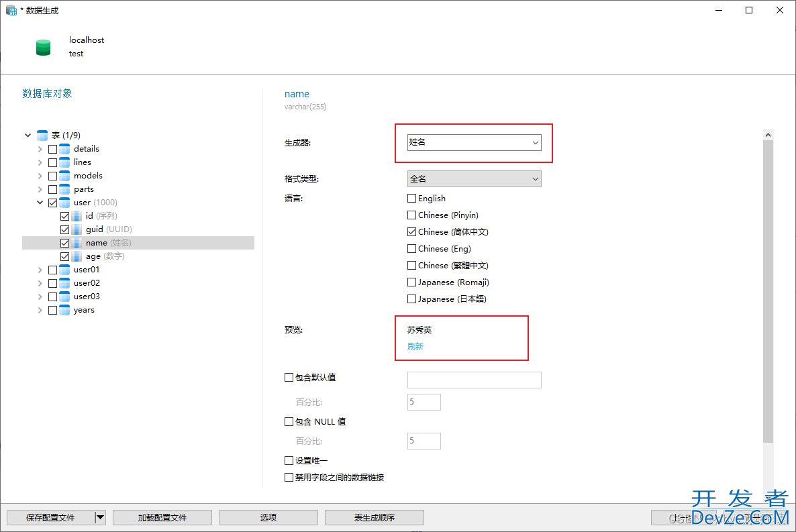Expand the parts table node
This screenshot has height=532, width=796.
[40, 189]
